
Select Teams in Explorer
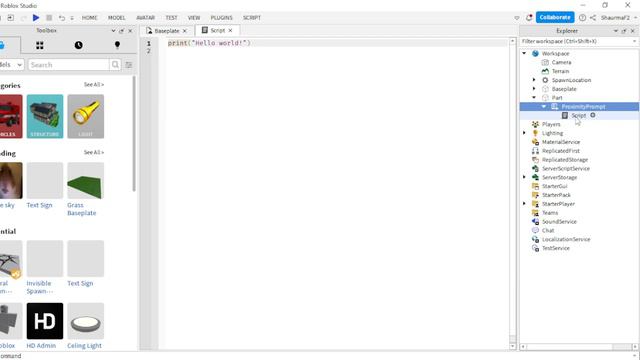549,213
